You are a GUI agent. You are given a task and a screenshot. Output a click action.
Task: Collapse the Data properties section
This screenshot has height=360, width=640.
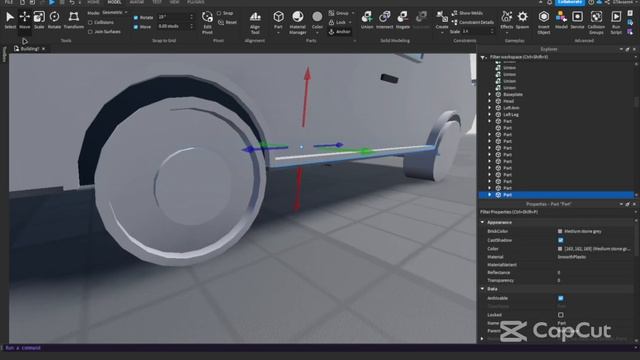(x=482, y=289)
